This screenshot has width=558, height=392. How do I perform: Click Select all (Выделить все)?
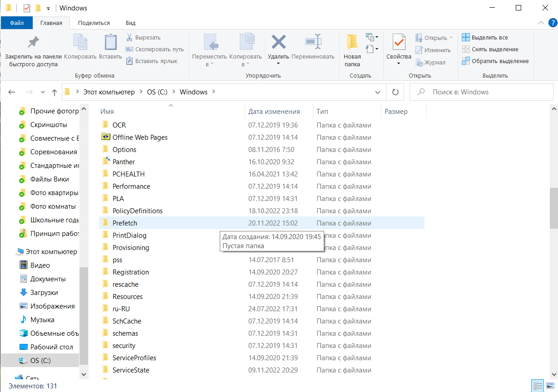(485, 38)
